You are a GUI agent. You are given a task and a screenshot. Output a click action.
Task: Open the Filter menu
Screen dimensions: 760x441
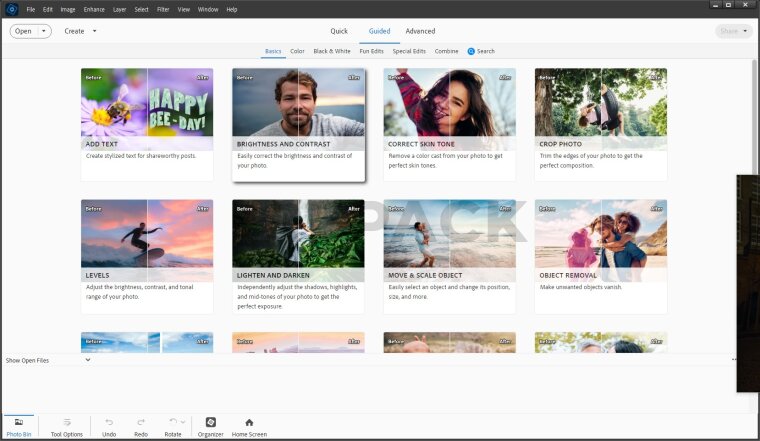click(x=163, y=9)
